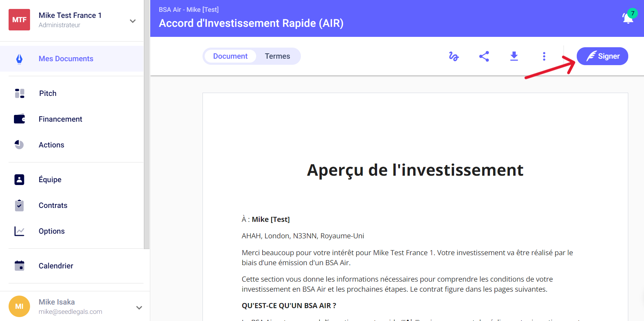
Task: Click the Financement wallet icon
Action: pyautogui.click(x=20, y=119)
